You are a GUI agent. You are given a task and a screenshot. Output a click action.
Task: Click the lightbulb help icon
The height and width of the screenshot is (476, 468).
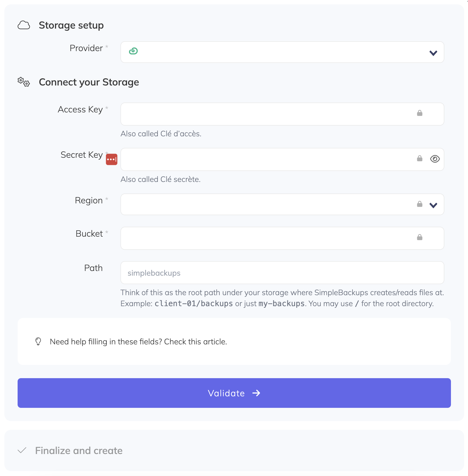coord(38,341)
